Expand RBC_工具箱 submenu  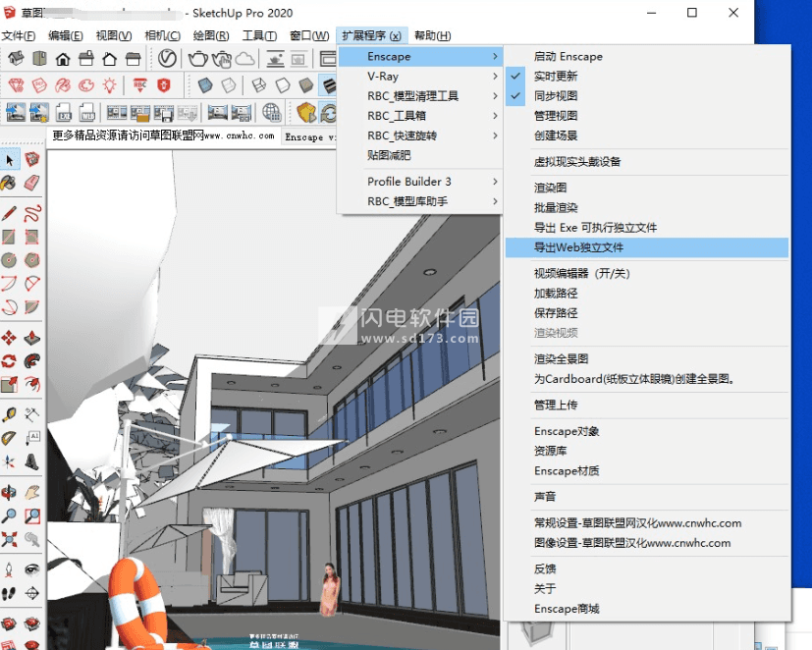click(420, 116)
